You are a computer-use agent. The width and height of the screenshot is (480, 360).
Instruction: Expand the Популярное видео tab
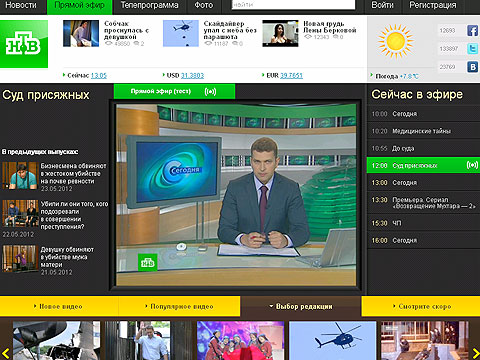tap(179, 306)
